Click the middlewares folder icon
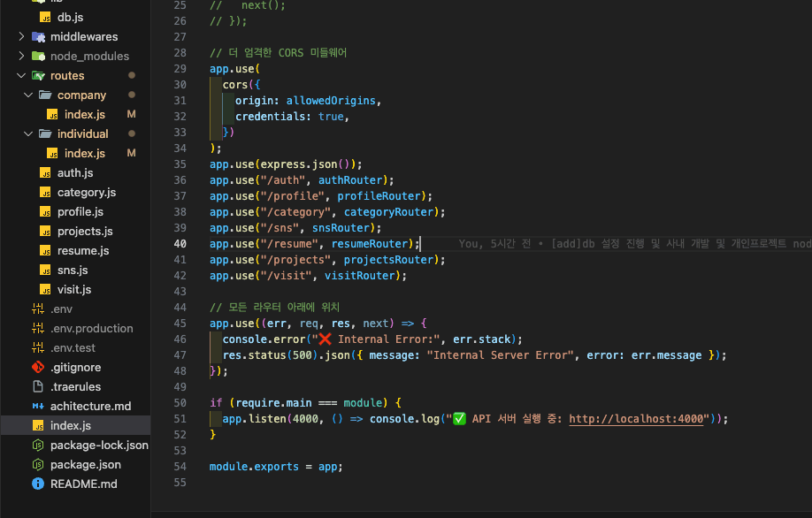Viewport: 812px width, 518px height. pyautogui.click(x=38, y=37)
